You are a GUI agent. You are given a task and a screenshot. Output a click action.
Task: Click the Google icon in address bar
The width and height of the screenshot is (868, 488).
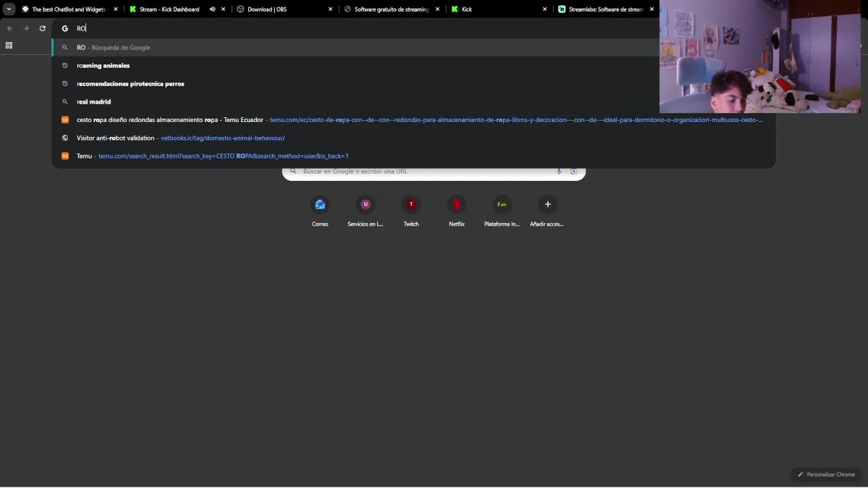pos(65,28)
